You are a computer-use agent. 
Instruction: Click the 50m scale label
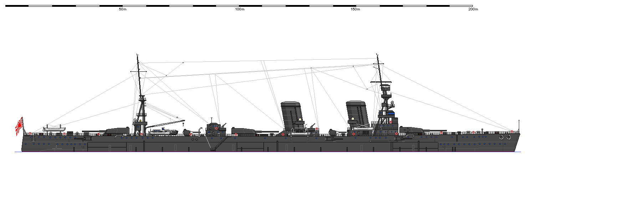pyautogui.click(x=123, y=9)
